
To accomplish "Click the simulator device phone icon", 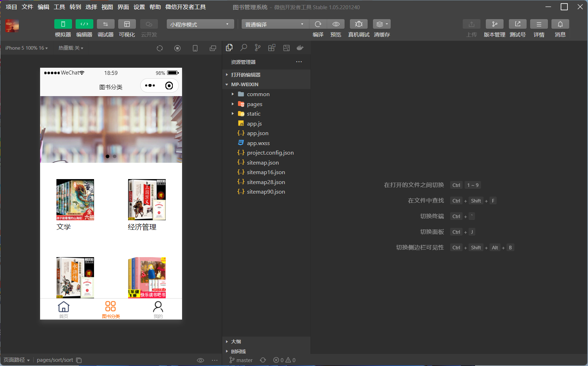I will pos(195,48).
